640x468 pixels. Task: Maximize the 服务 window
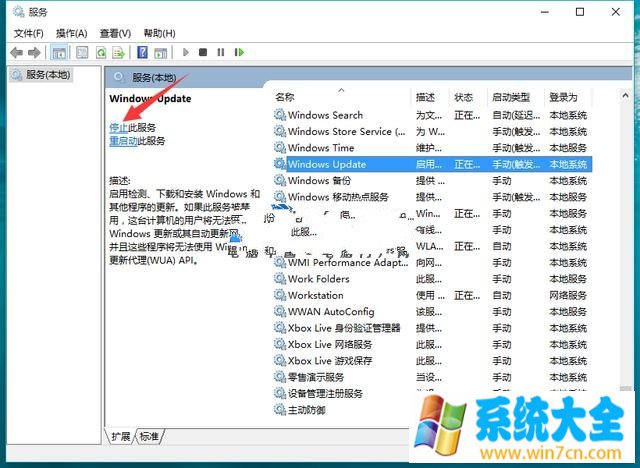click(x=580, y=12)
